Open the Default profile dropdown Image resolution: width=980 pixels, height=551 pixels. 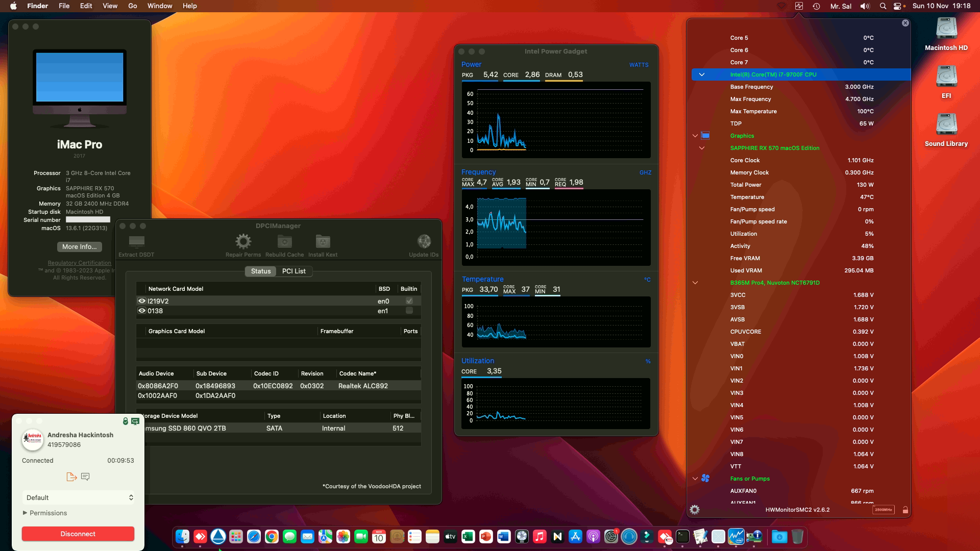click(78, 497)
